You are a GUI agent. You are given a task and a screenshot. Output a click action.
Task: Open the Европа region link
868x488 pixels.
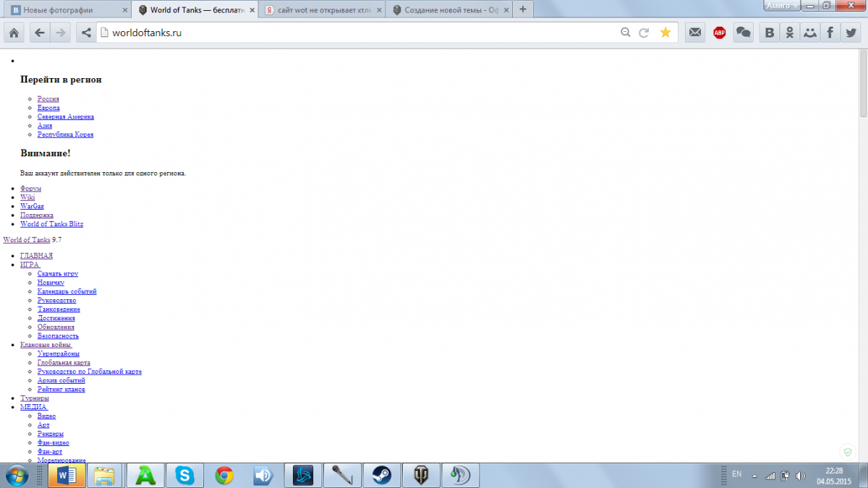(x=48, y=108)
